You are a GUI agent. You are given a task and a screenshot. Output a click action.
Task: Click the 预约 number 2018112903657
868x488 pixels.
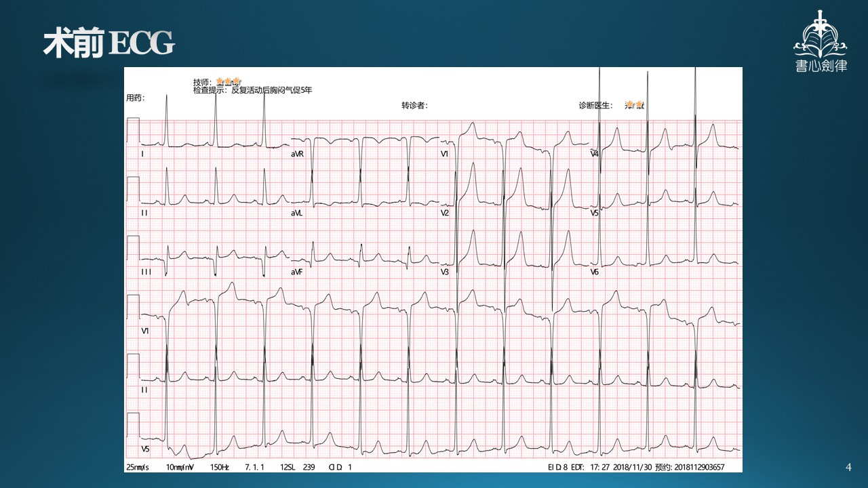700,467
